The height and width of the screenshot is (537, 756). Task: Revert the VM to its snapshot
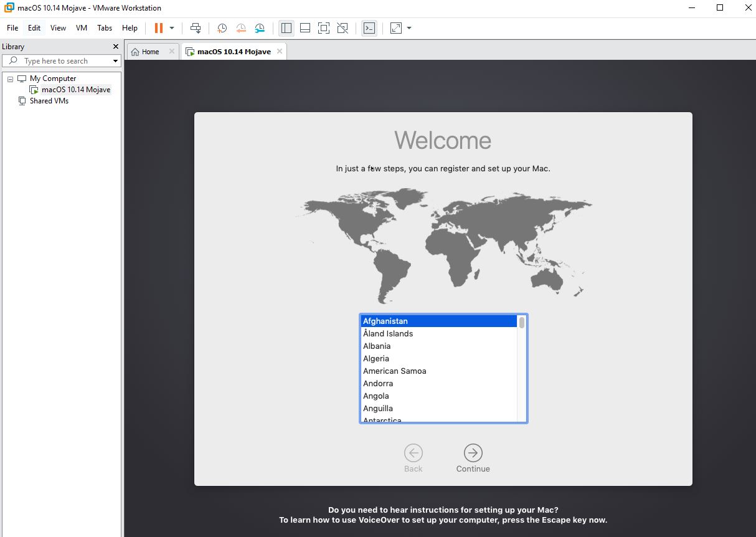point(241,28)
